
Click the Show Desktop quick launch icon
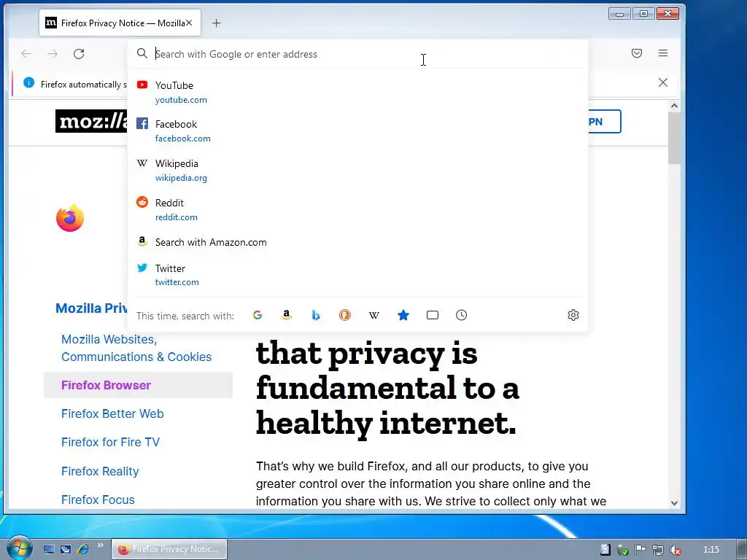click(x=49, y=549)
